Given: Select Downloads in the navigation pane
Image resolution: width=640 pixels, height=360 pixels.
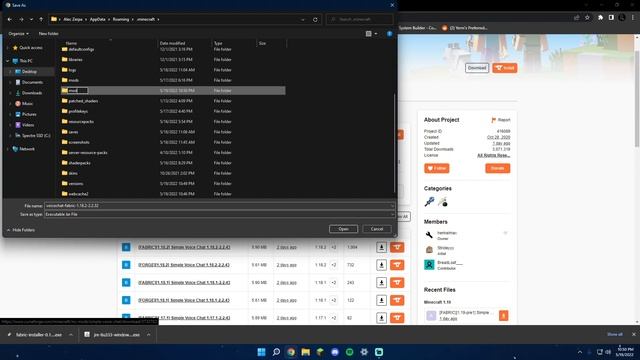Looking at the screenshot, I should pyautogui.click(x=32, y=93).
